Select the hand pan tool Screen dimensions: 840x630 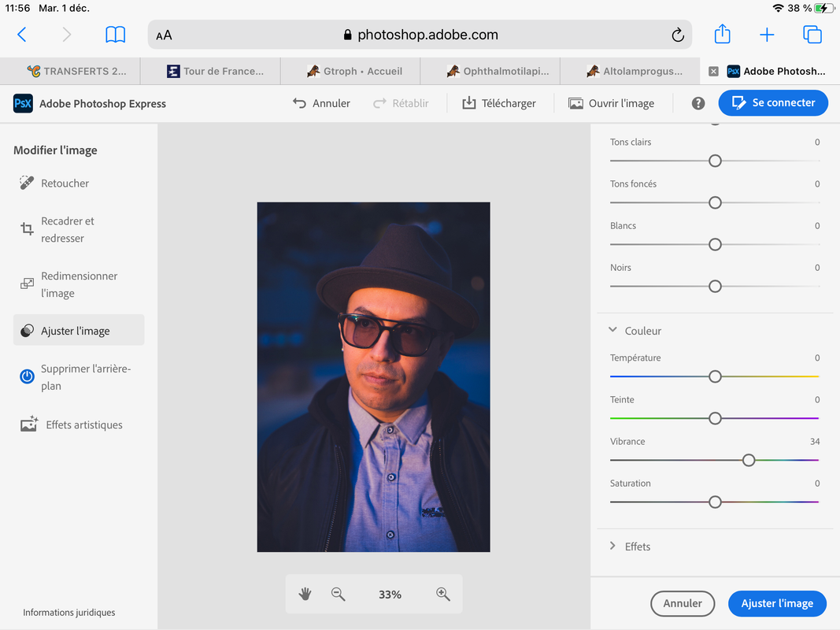[x=305, y=595]
